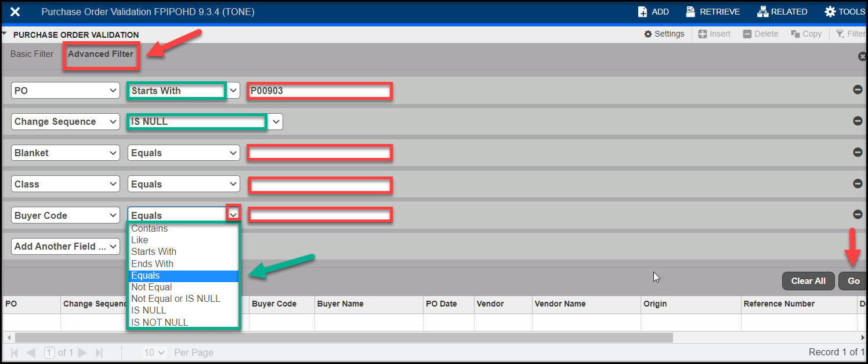
Task: Click the RETRIEVE toolbar icon
Action: (713, 12)
